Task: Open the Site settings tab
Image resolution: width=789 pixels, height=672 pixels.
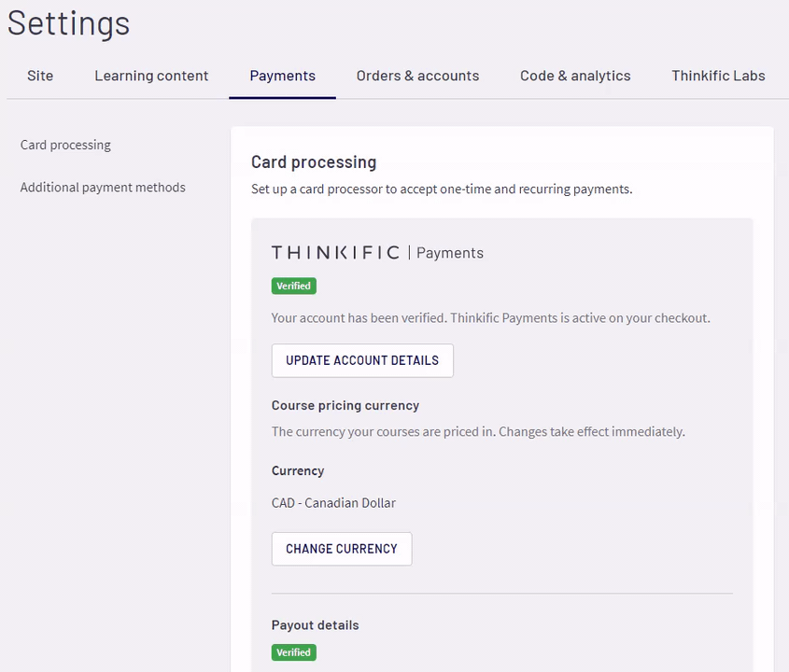Action: tap(40, 76)
